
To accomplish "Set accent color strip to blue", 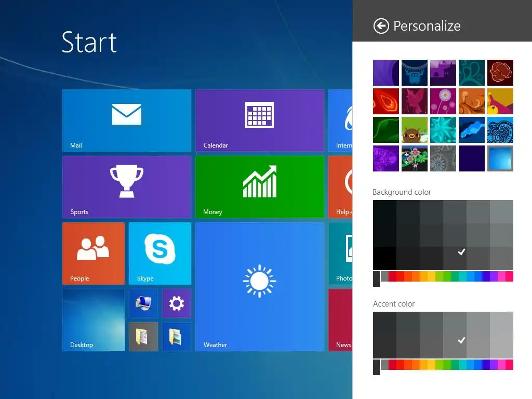I will click(478, 365).
